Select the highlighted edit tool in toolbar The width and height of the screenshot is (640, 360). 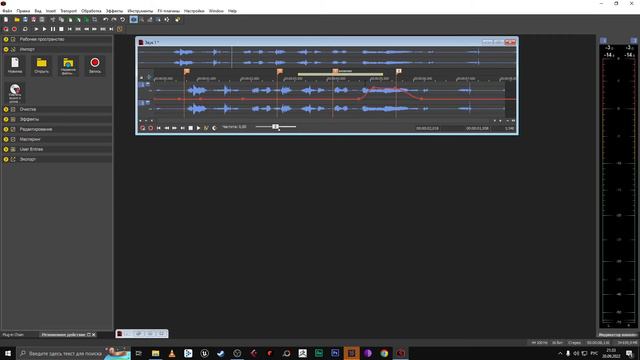tap(133, 20)
